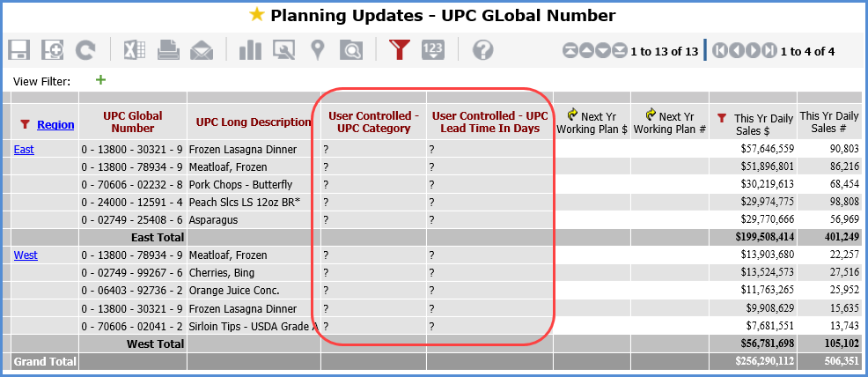Click the map location pin icon
Screen dimensions: 868x377
(317, 50)
